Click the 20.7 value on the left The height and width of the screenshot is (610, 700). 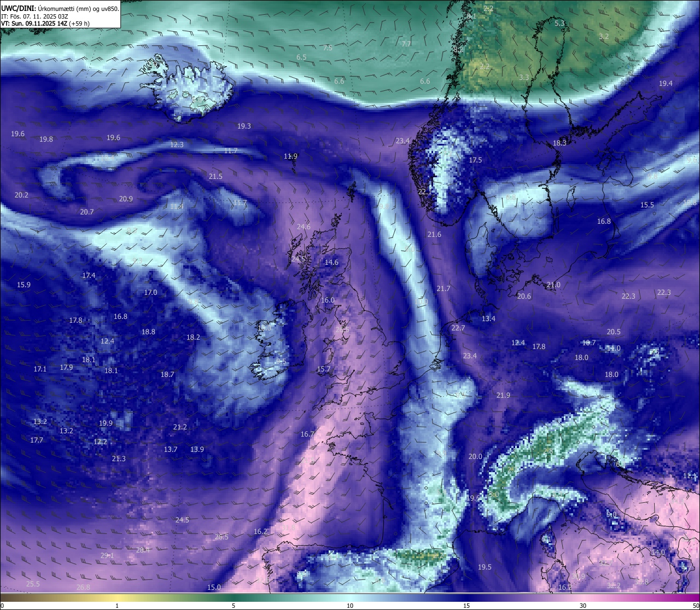(x=86, y=212)
